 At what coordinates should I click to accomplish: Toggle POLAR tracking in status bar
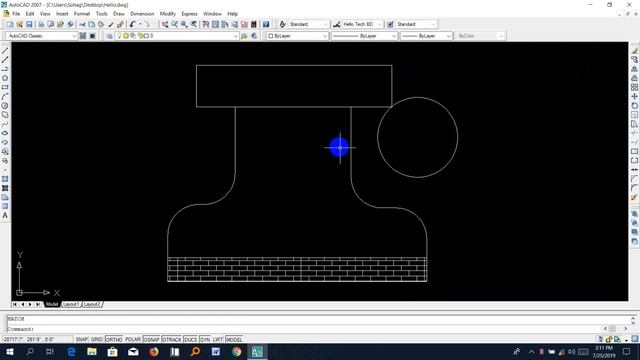133,340
